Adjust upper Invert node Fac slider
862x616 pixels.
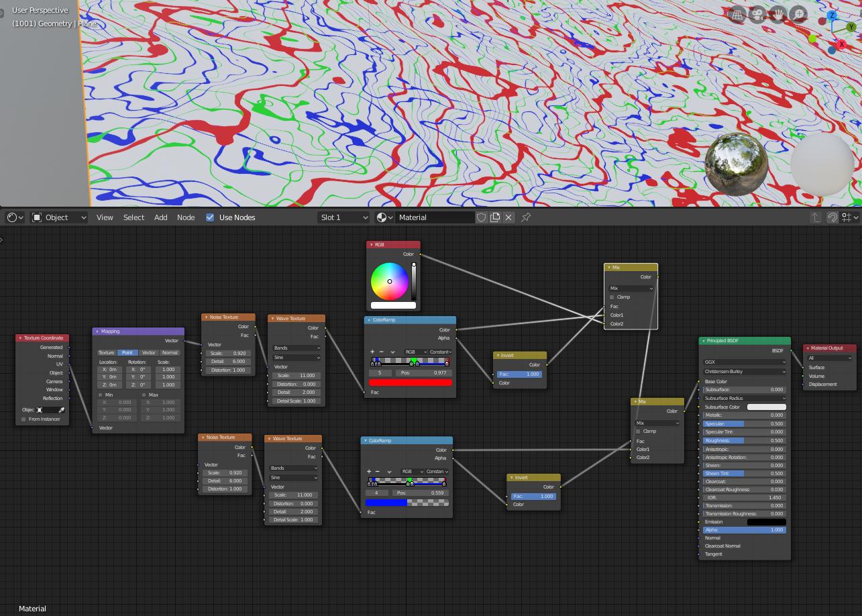pyautogui.click(x=520, y=374)
